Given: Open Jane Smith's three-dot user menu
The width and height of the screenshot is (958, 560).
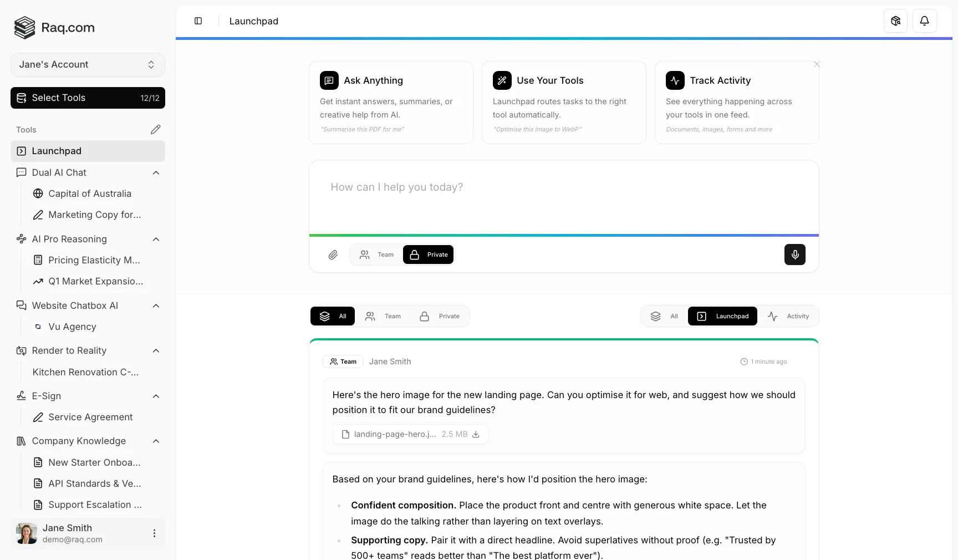Looking at the screenshot, I should pyautogui.click(x=154, y=533).
